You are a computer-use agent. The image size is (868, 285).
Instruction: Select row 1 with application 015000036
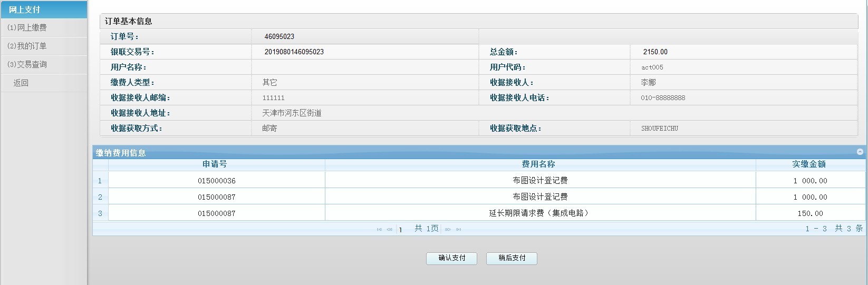(x=216, y=181)
